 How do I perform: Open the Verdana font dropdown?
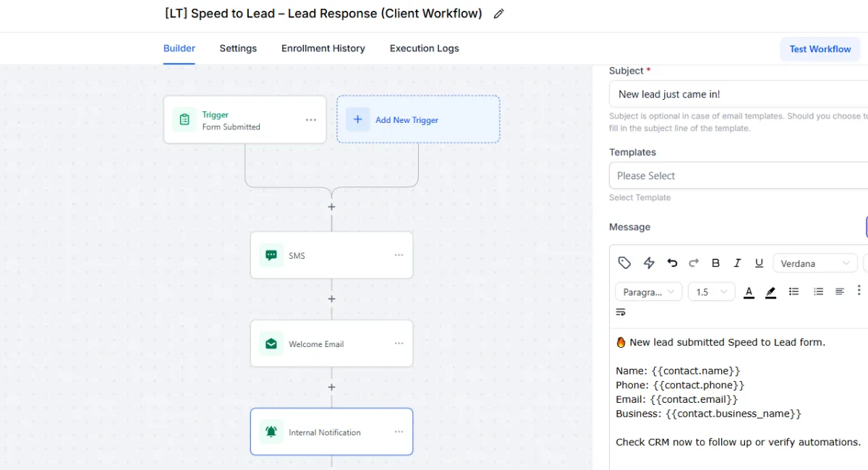[x=815, y=263]
